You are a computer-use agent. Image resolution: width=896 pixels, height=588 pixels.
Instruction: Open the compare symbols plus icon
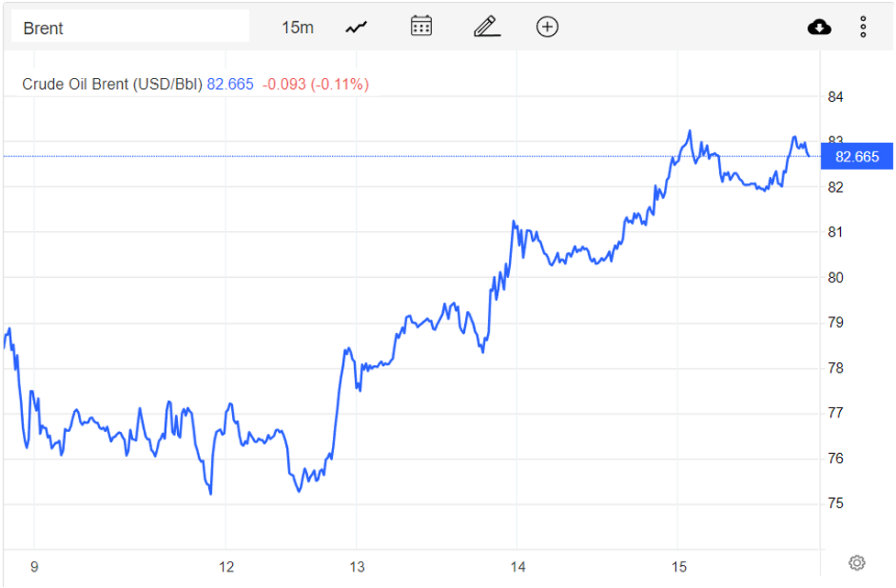pyautogui.click(x=547, y=26)
